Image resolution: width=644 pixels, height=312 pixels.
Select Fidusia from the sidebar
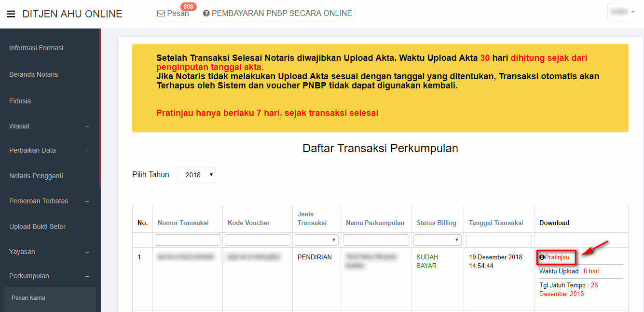click(x=20, y=101)
